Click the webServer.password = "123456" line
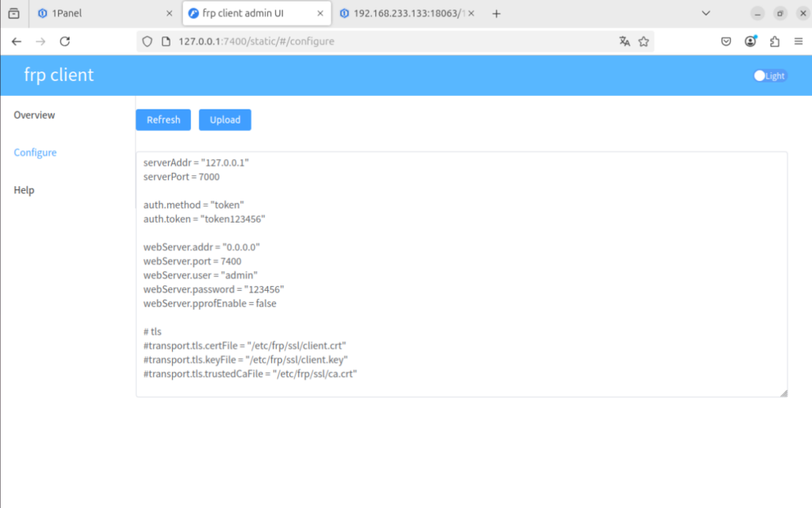Image resolution: width=812 pixels, height=508 pixels. click(214, 289)
